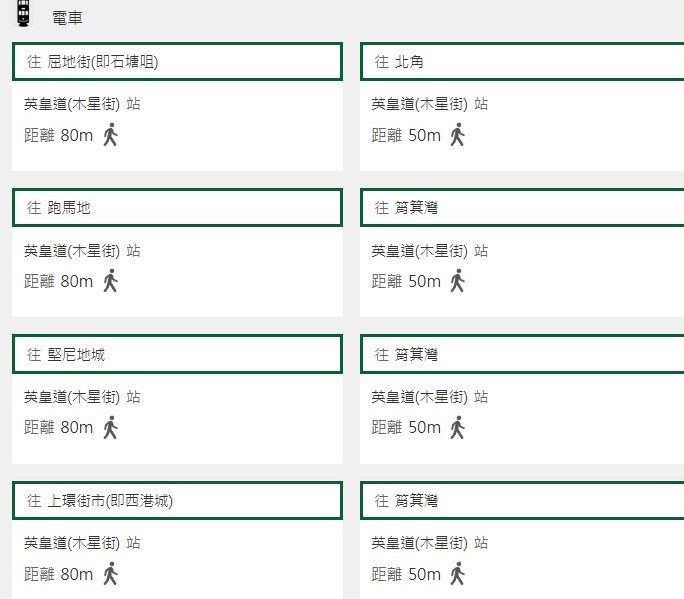
Task: Click walking icon under 往 上環街市(即西港城) card
Action: (110, 573)
